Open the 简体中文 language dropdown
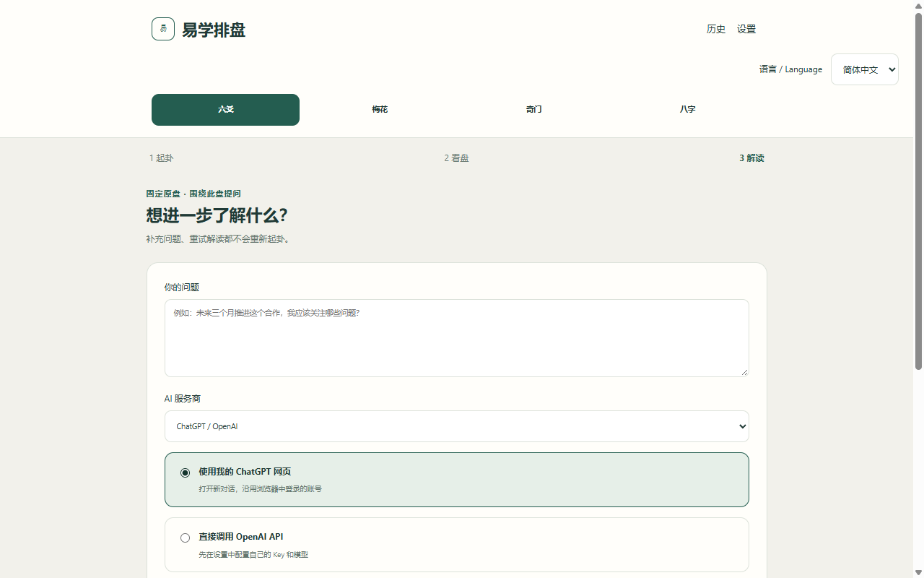This screenshot has height=578, width=924. (x=865, y=69)
